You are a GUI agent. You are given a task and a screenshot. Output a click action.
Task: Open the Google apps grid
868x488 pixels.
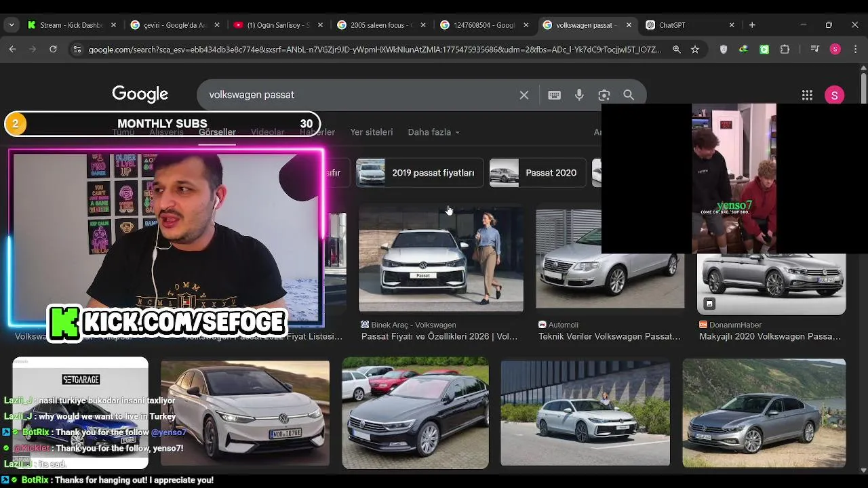pyautogui.click(x=807, y=96)
